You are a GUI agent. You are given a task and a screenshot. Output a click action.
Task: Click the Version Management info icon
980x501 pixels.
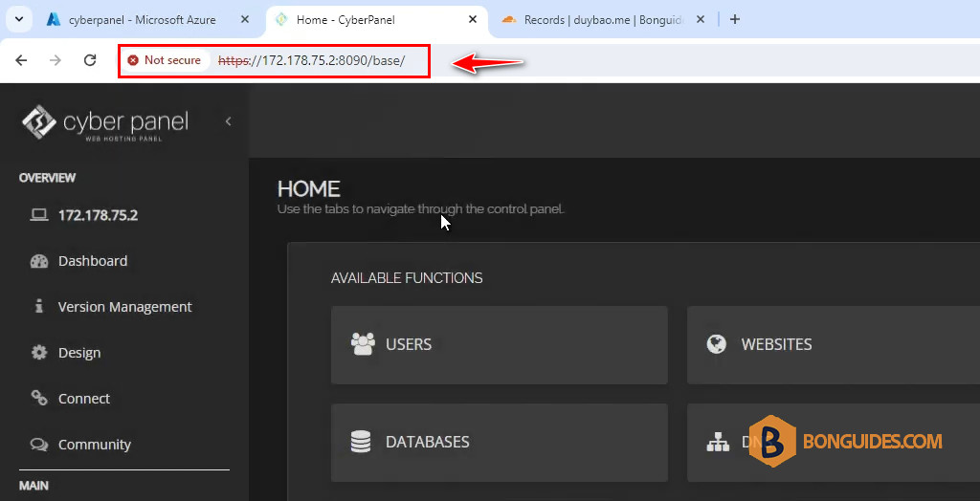coord(38,307)
